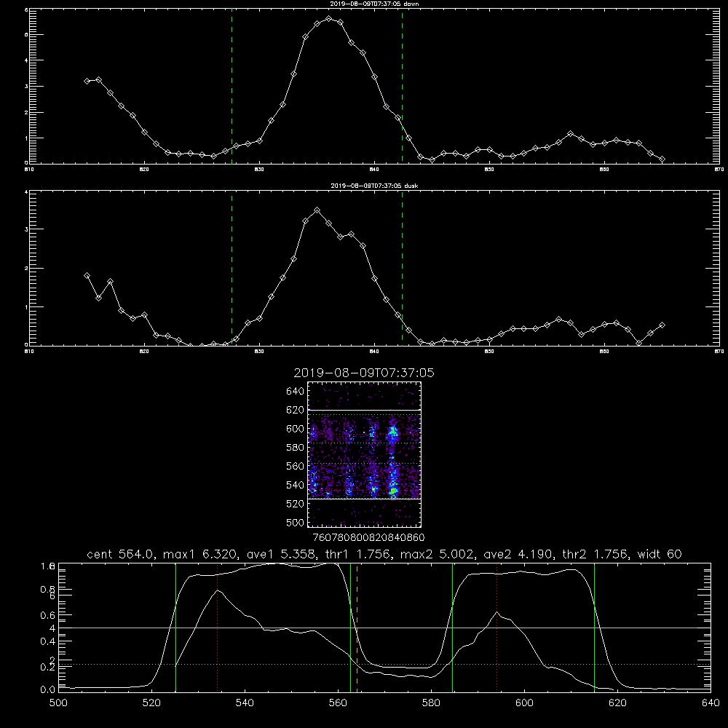Screen dimensions: 728x728
Task: Click heatmap y-axis label '640'
Action: (x=296, y=391)
